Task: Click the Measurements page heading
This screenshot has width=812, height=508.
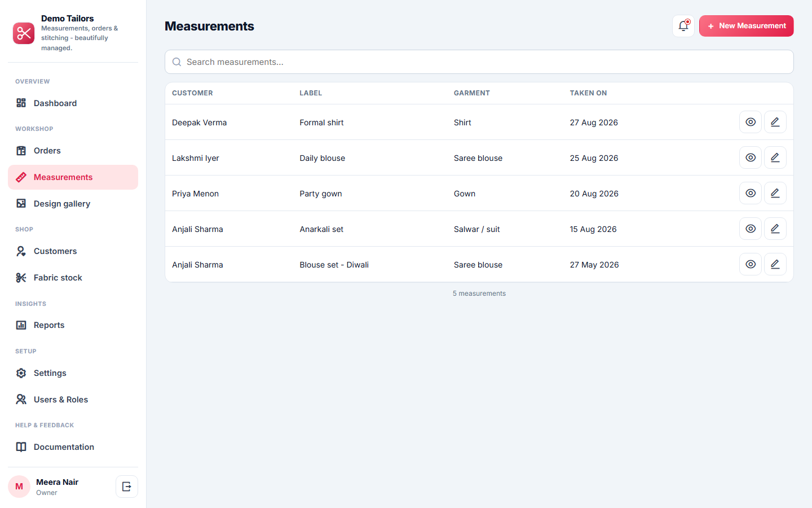Action: pos(209,26)
